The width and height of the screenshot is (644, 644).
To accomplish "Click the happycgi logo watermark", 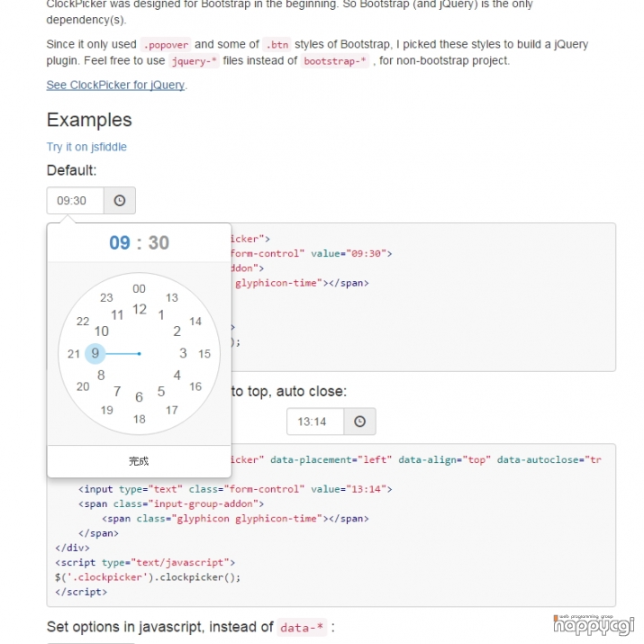I will [x=594, y=625].
